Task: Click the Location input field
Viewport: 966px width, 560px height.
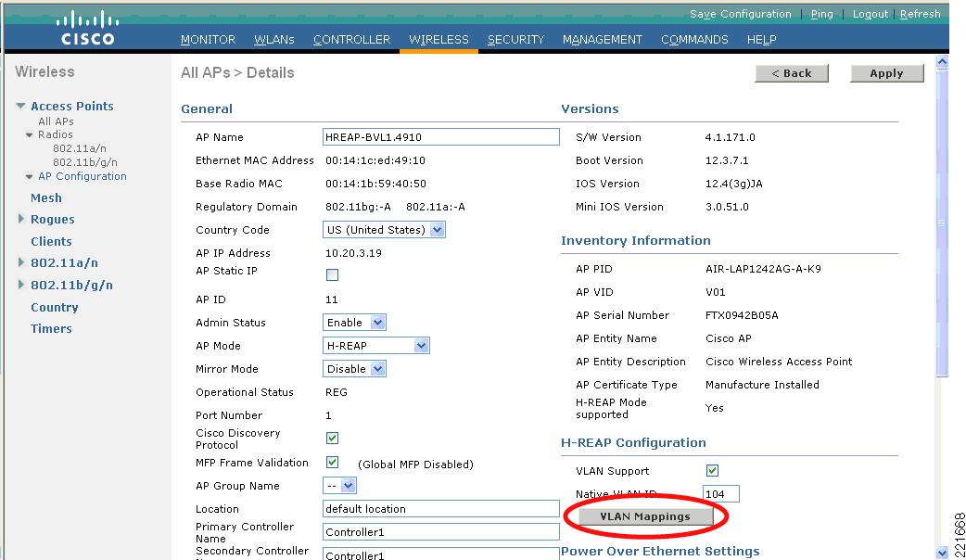Action: coord(440,509)
